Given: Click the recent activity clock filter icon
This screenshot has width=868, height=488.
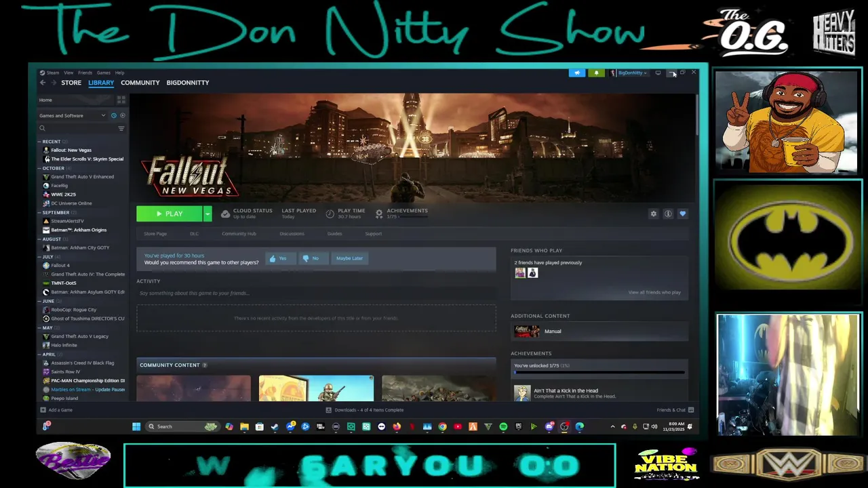Looking at the screenshot, I should (x=114, y=116).
